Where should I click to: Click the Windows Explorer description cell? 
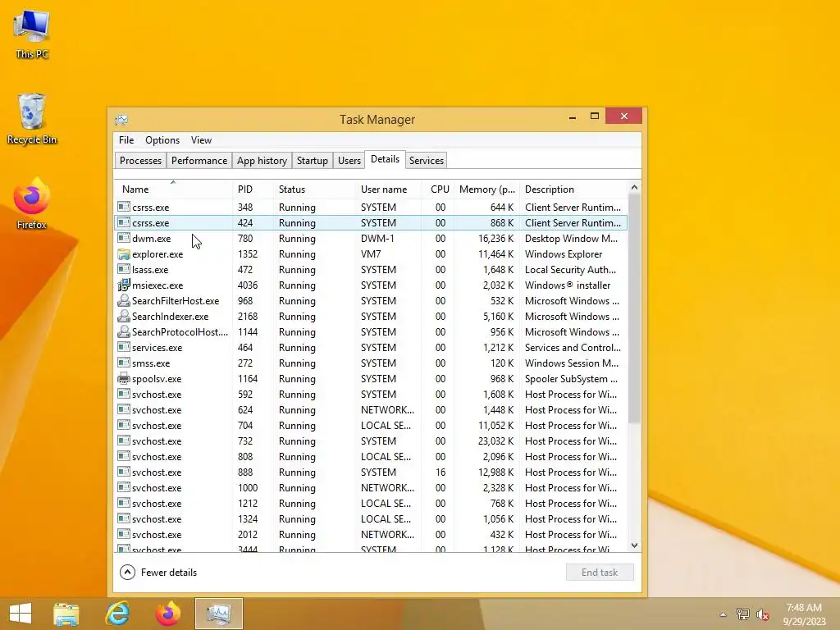tap(564, 254)
